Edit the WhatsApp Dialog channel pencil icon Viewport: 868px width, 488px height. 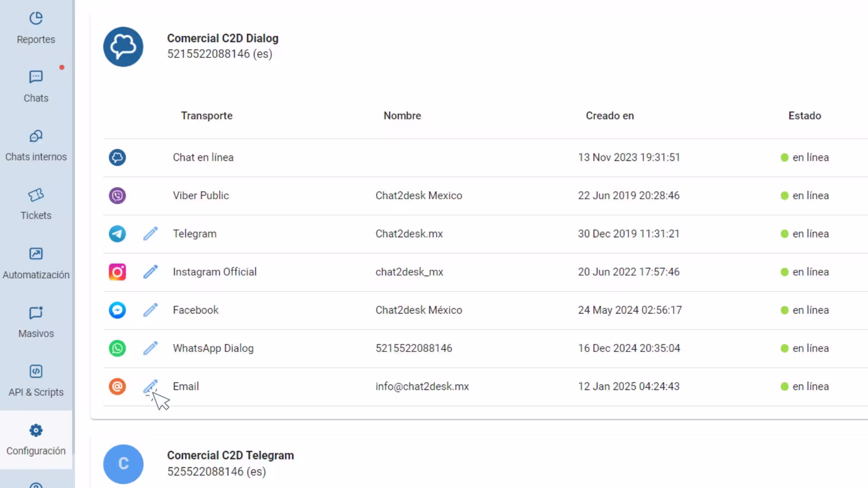[151, 348]
